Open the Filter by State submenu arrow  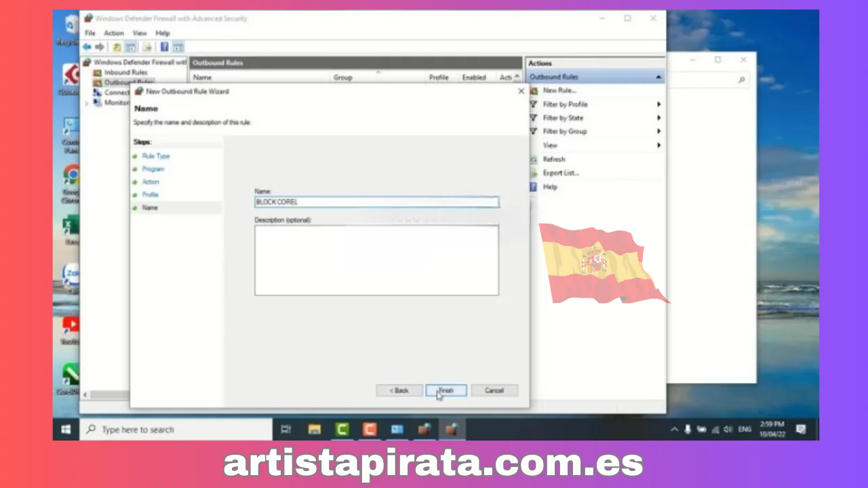tap(658, 118)
